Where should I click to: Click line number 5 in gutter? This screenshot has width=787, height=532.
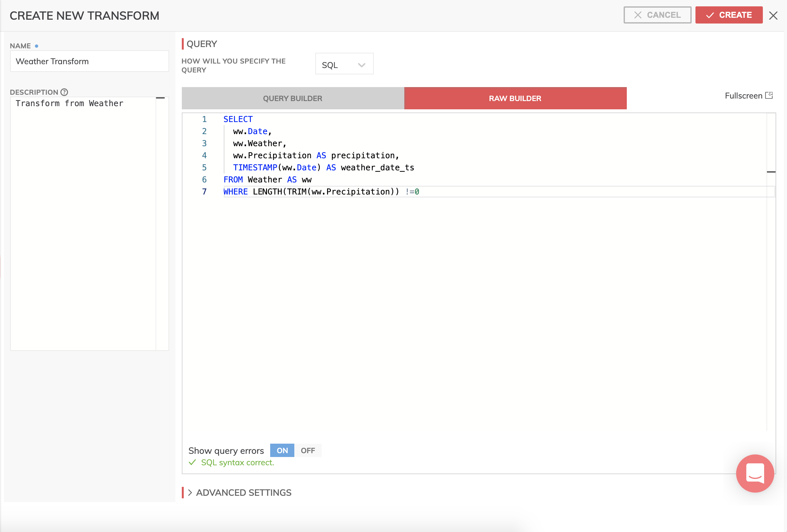pyautogui.click(x=204, y=167)
